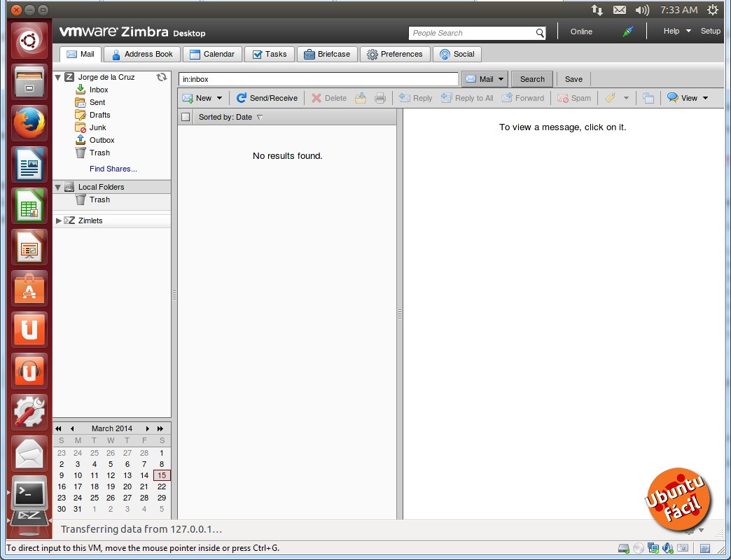Click the tag icon

(611, 98)
